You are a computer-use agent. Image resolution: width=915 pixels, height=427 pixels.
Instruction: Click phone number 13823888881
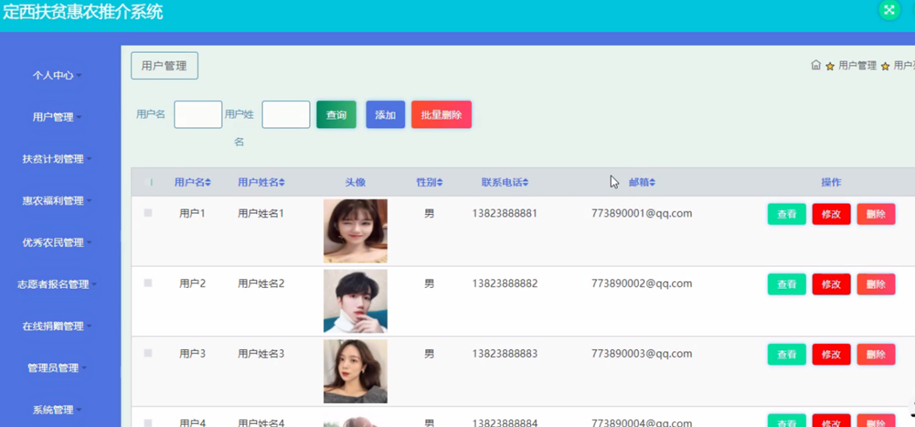[505, 214]
